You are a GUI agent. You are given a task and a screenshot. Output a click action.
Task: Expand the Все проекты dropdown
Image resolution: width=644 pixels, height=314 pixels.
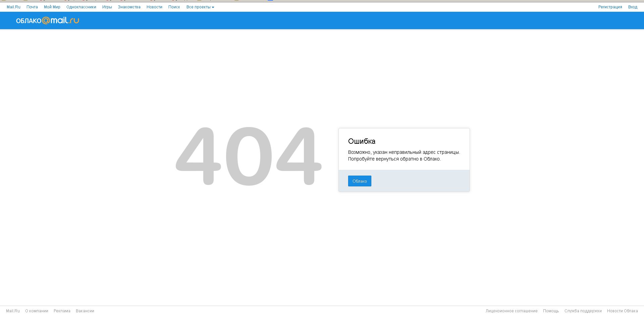coord(200,7)
